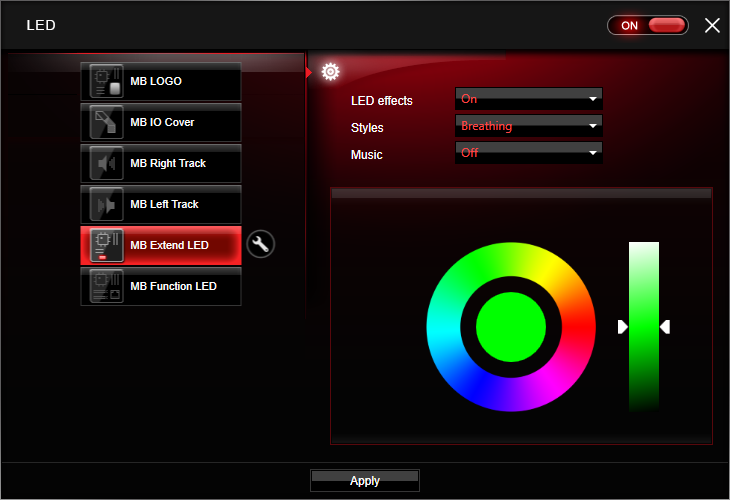This screenshot has width=730, height=500.
Task: Pick red on the color wheel
Action: pyautogui.click(x=579, y=327)
